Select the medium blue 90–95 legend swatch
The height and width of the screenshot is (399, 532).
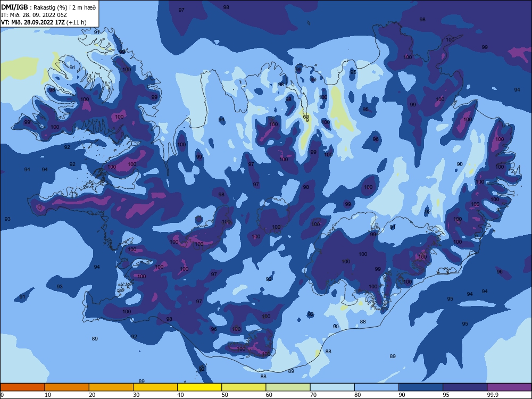pyautogui.click(x=421, y=387)
